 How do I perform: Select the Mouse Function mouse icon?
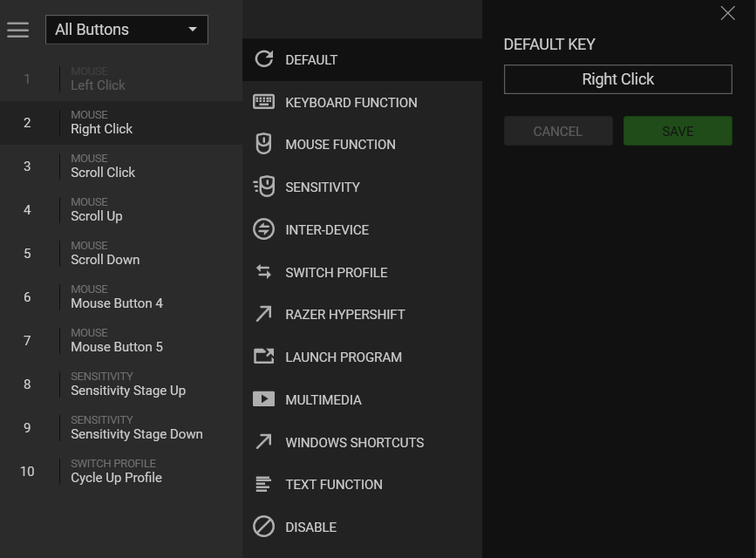263,144
